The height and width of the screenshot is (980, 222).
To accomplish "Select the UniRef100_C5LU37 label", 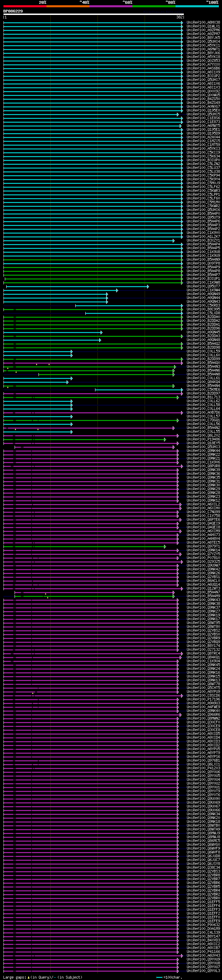I will 203,168.
